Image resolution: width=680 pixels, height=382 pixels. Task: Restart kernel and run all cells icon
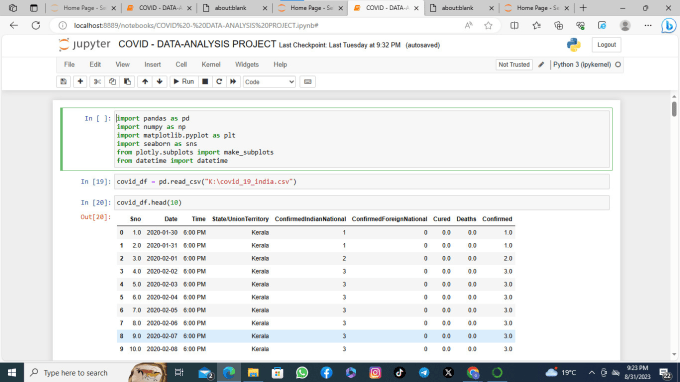[233, 82]
